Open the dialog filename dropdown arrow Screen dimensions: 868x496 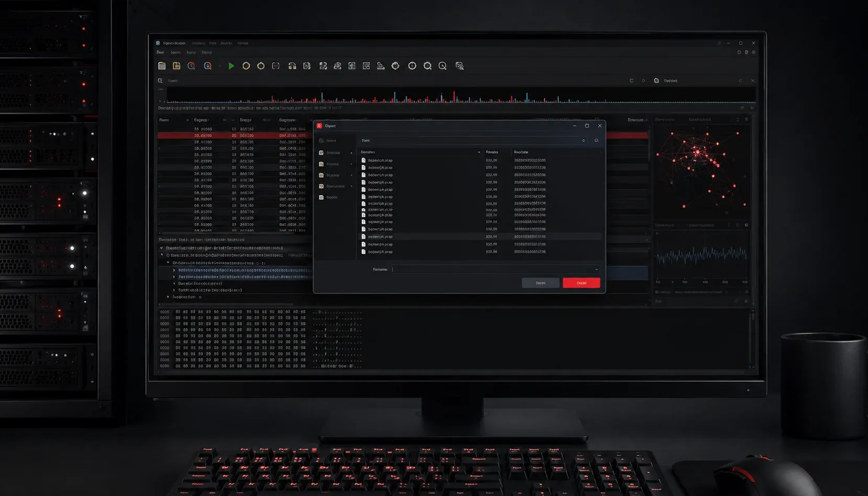click(x=596, y=269)
